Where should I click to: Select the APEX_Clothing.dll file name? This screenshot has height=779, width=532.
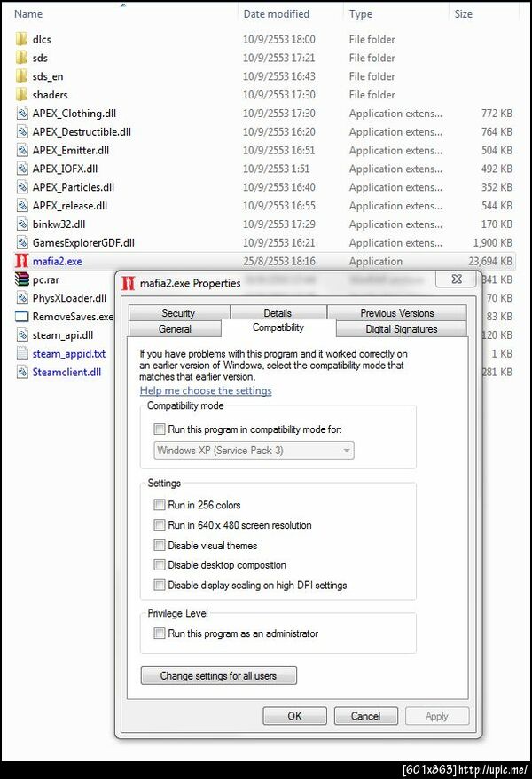(x=74, y=114)
